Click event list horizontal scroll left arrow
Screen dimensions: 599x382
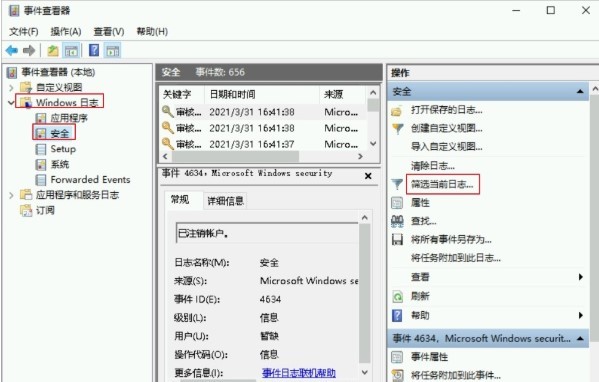coord(165,156)
